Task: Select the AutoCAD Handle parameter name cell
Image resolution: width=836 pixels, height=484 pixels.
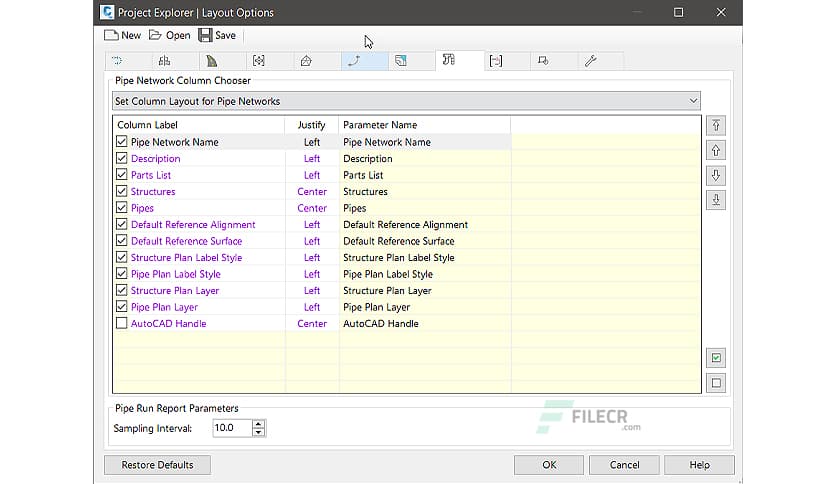Action: pyautogui.click(x=424, y=324)
